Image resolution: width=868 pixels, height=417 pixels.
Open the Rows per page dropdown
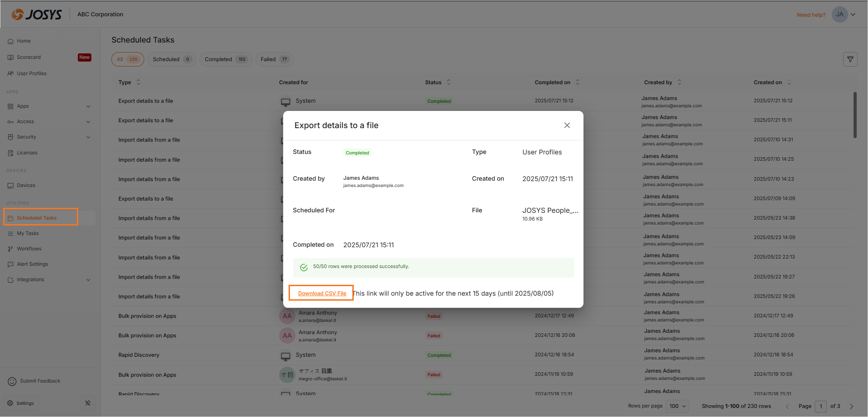pos(678,406)
